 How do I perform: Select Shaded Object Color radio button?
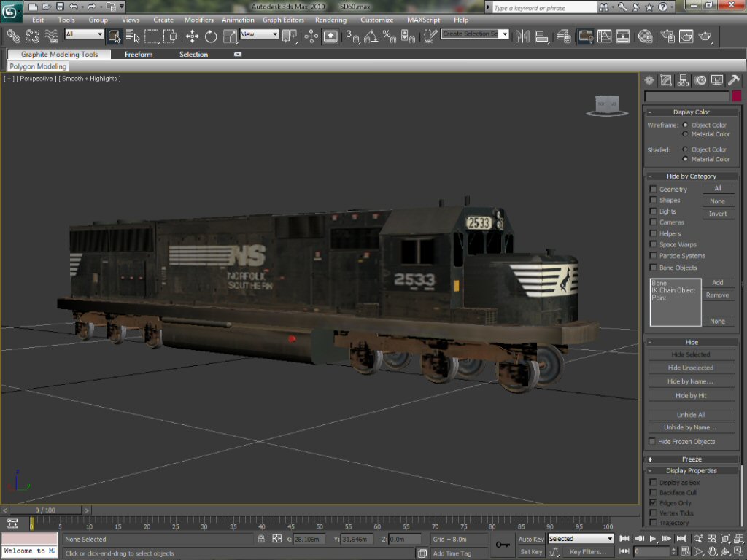[x=685, y=149]
